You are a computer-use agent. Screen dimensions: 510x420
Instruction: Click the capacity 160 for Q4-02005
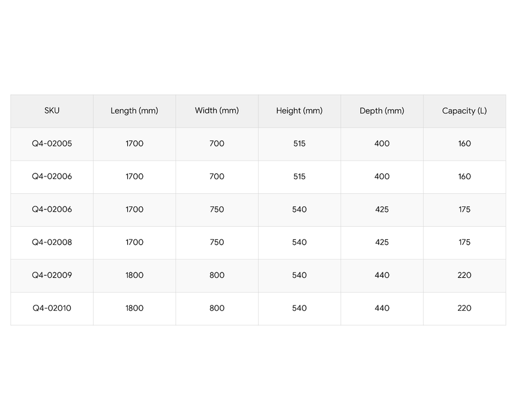[x=464, y=143]
